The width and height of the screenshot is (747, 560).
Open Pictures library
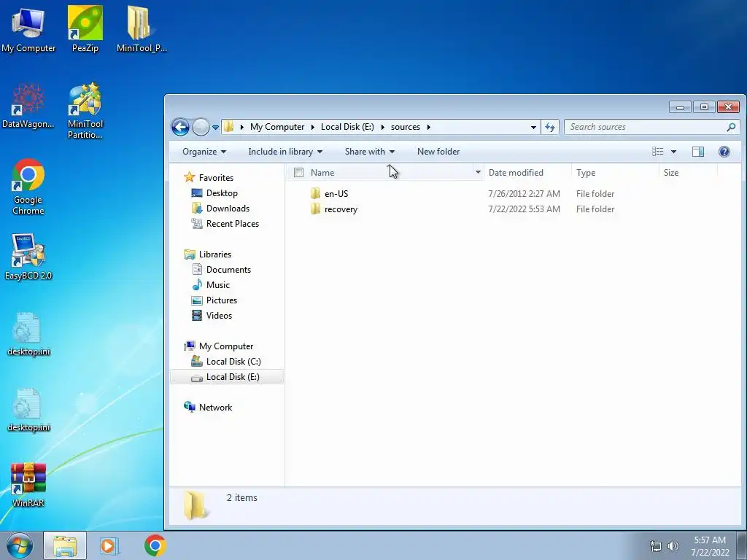222,300
